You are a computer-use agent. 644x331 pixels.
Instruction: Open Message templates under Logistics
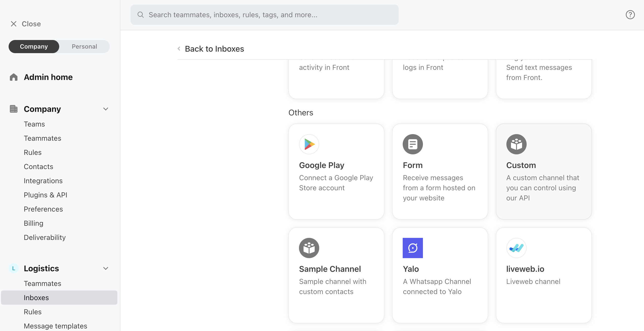[x=55, y=326]
